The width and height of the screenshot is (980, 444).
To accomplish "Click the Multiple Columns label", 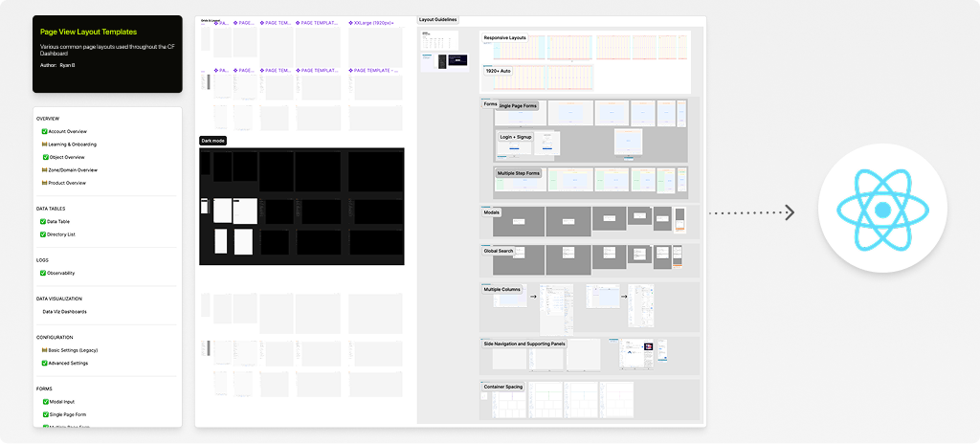I will [x=501, y=290].
